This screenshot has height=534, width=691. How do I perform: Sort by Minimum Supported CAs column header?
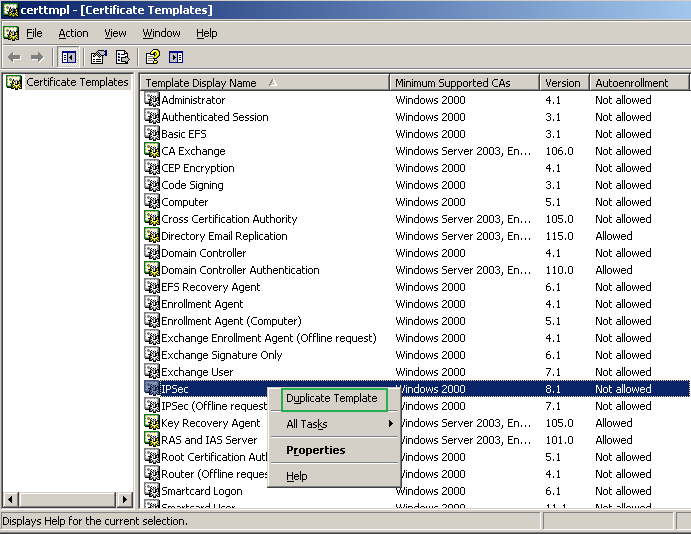point(464,83)
